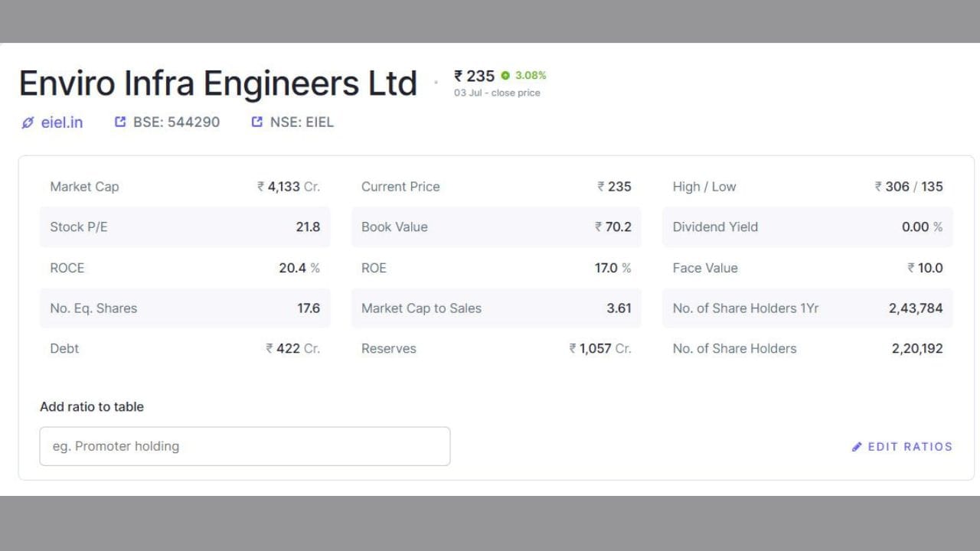Click the green up-arrow price change icon
Viewport: 980px width, 551px height.
(x=505, y=75)
